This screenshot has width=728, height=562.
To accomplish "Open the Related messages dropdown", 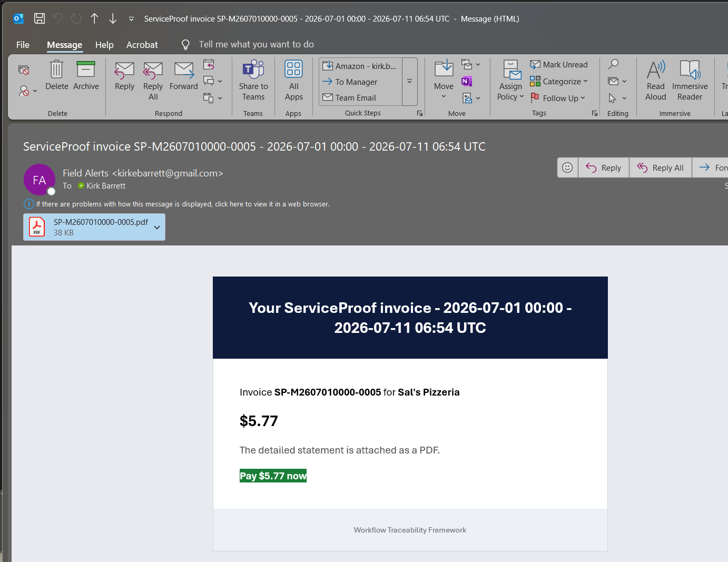I will (x=617, y=81).
